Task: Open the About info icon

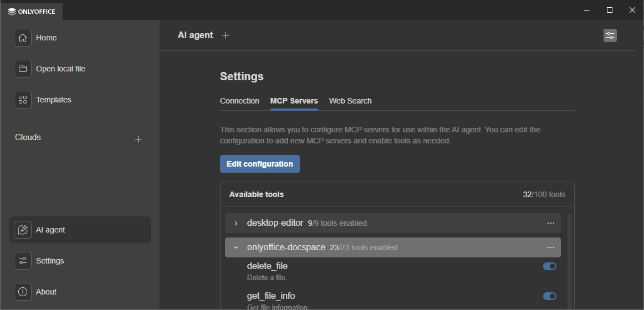Action: point(23,292)
